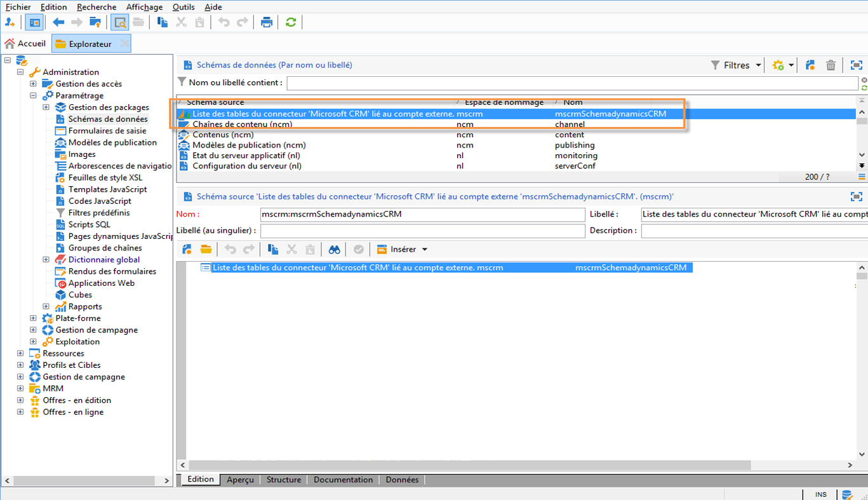Open the Recherche menu

pyautogui.click(x=97, y=7)
